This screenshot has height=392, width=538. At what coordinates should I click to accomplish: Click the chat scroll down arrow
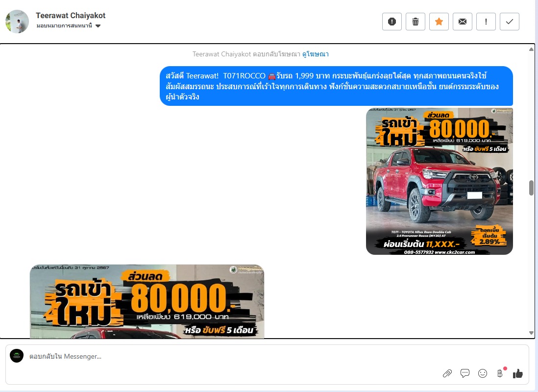pos(531,333)
